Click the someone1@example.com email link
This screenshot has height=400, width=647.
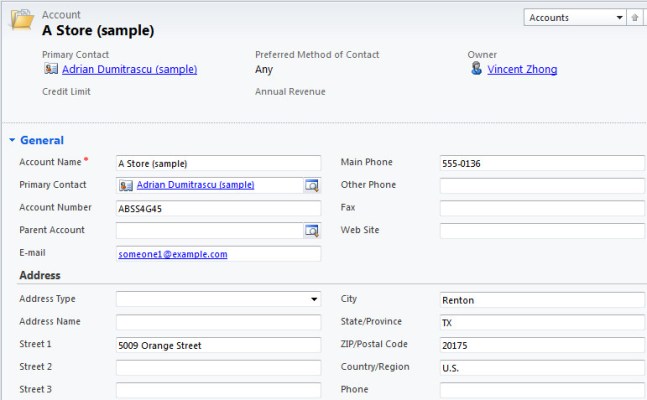coord(173,254)
